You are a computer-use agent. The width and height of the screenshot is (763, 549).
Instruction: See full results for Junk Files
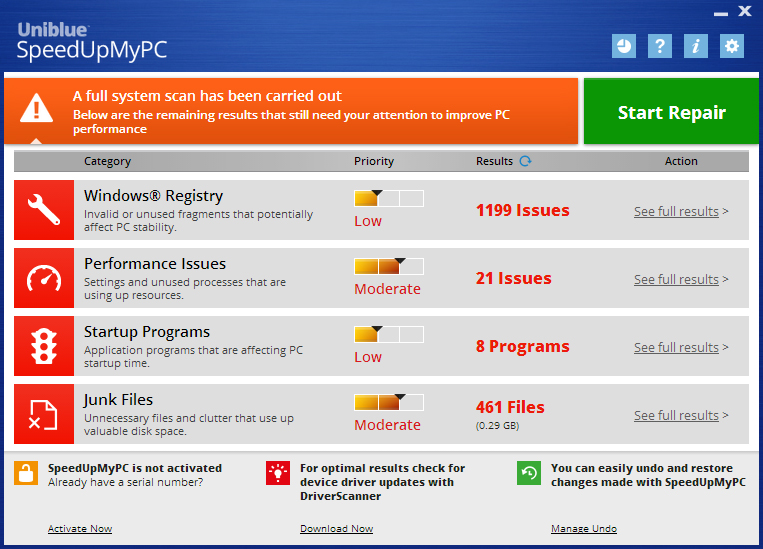pyautogui.click(x=676, y=416)
